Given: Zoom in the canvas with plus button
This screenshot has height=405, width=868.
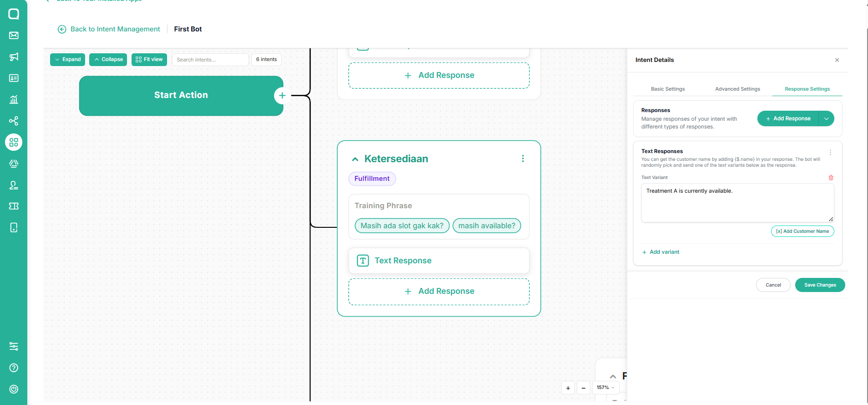Looking at the screenshot, I should pyautogui.click(x=568, y=388).
